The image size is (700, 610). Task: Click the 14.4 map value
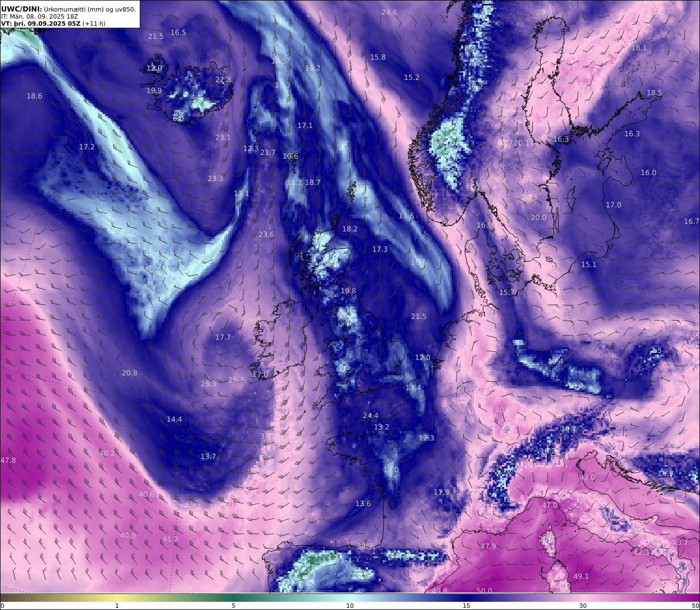(x=174, y=419)
